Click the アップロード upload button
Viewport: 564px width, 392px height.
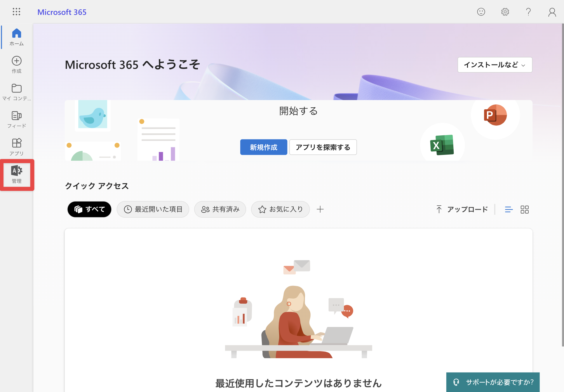[462, 209]
